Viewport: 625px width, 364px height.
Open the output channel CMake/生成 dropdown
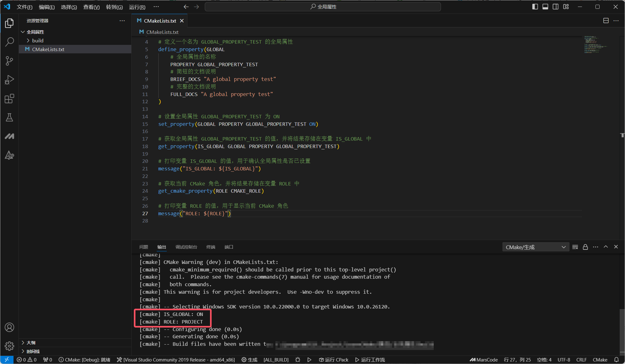535,247
